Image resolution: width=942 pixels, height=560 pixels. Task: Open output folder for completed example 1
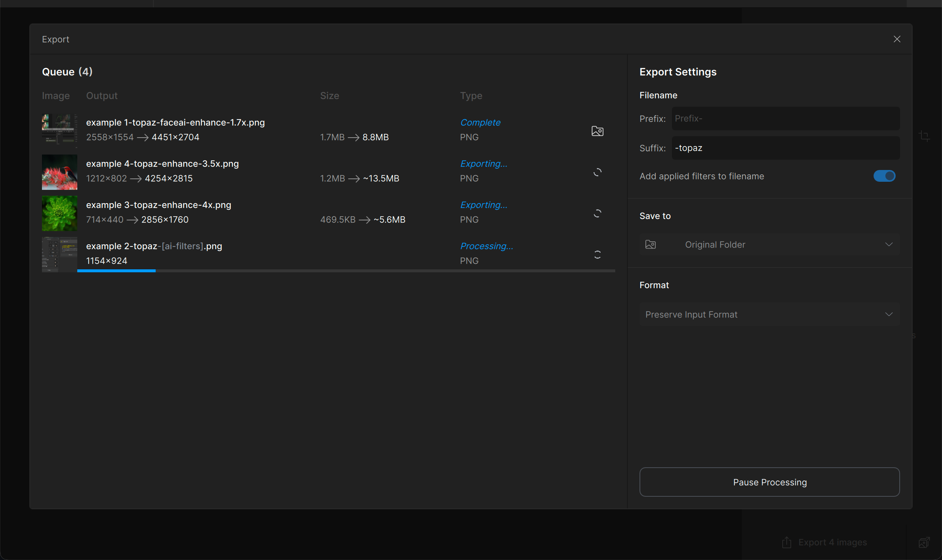click(597, 131)
